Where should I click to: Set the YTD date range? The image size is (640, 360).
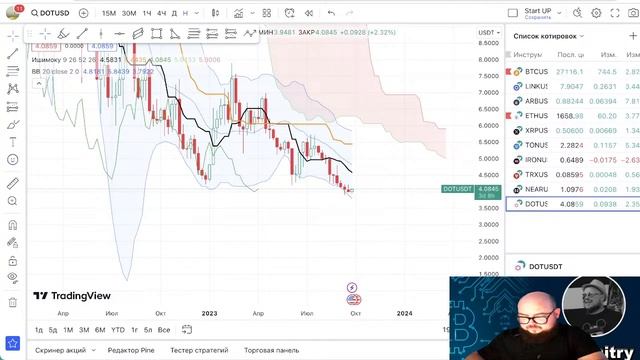[x=118, y=330]
